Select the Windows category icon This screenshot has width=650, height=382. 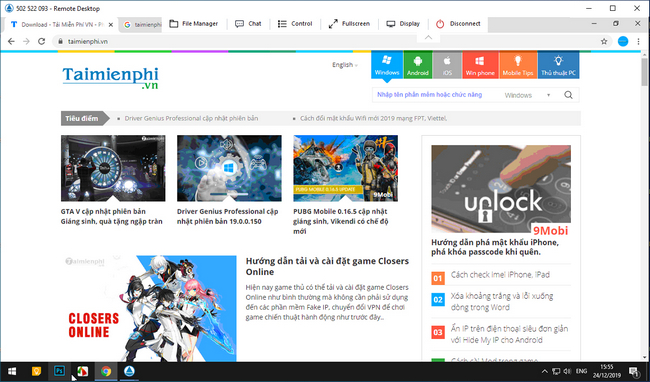click(x=387, y=65)
